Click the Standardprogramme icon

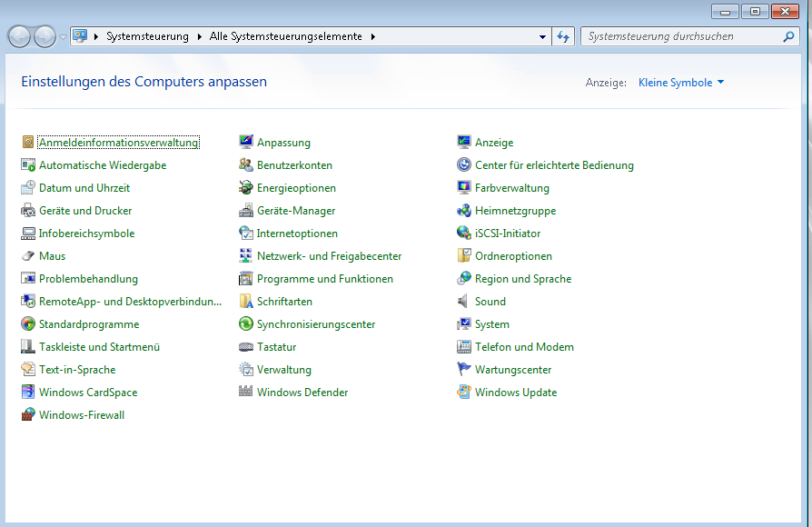[28, 324]
